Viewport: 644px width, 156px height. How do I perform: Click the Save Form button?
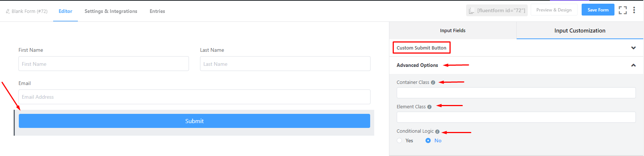(598, 10)
